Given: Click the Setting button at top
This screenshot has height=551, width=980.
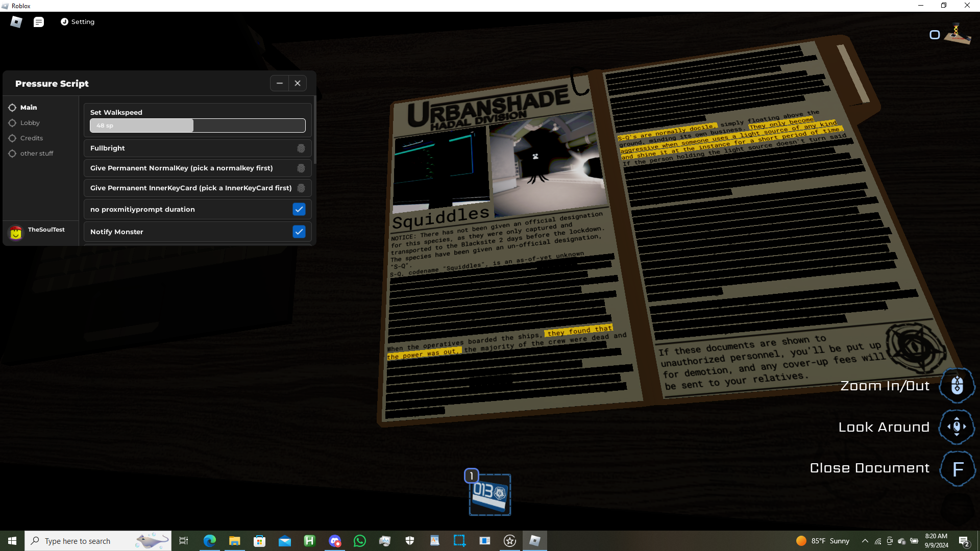Looking at the screenshot, I should (x=78, y=22).
